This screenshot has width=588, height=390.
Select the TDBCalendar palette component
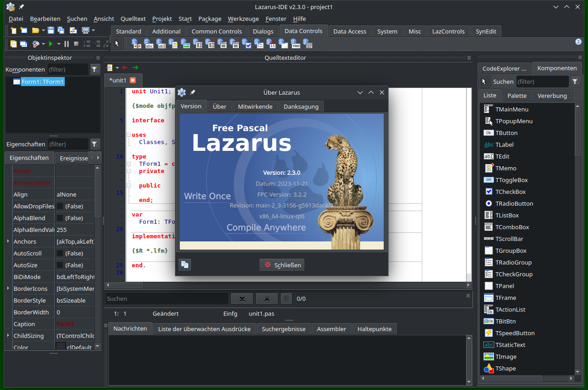point(271,43)
